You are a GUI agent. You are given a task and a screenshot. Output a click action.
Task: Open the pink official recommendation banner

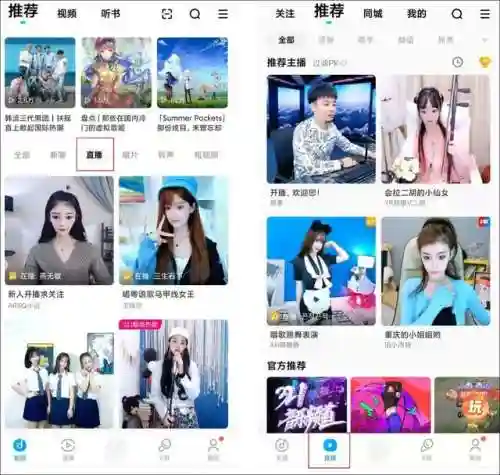[x=391, y=405]
